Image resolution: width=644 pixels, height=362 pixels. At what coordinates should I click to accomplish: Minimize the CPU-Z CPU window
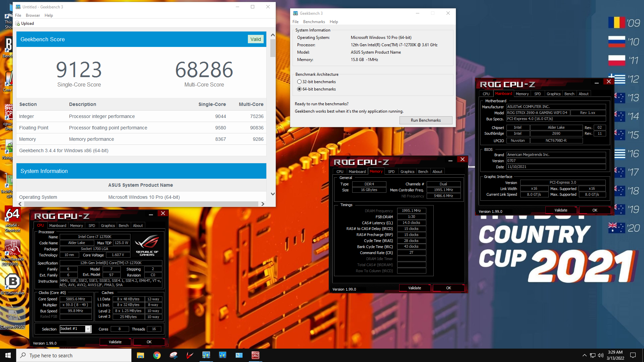pos(151,214)
